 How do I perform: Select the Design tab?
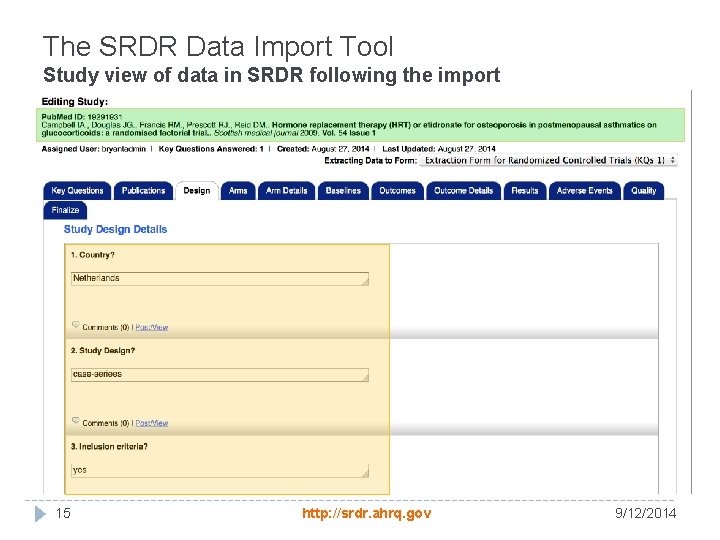(x=197, y=191)
